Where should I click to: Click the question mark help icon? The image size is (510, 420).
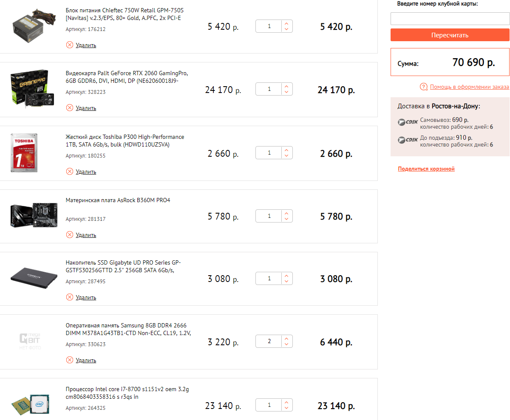423,87
